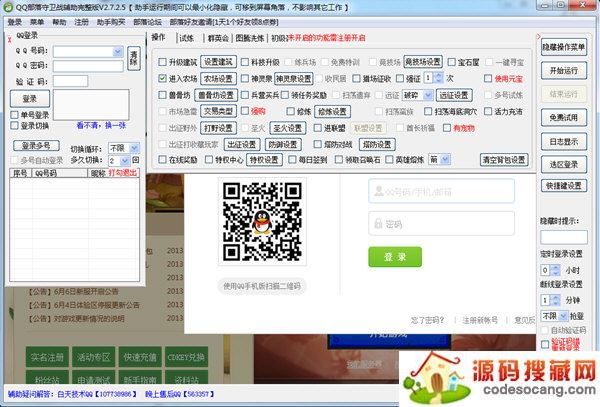Click the 验证码 input field
Viewport: 600px width, 407px height.
70,81
